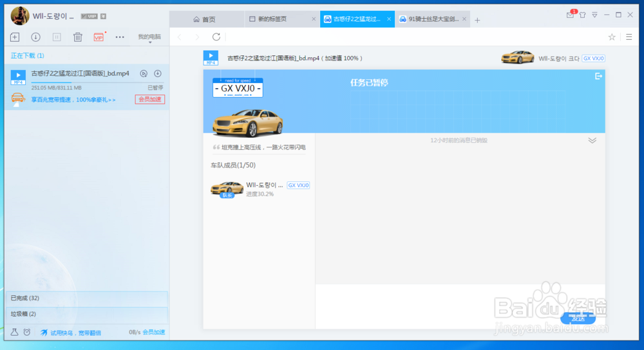This screenshot has width=644, height=350.
Task: Open 我的电脑 dropdown
Action: (149, 38)
